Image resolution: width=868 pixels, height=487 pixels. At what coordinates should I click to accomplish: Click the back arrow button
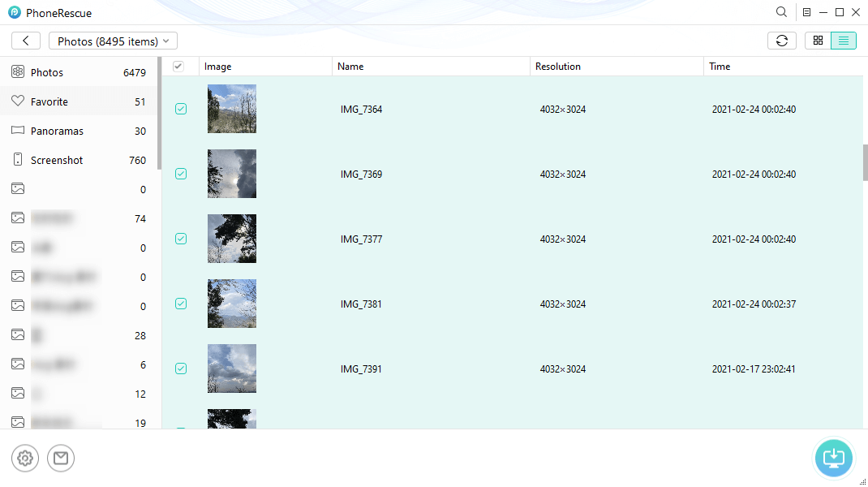(26, 41)
